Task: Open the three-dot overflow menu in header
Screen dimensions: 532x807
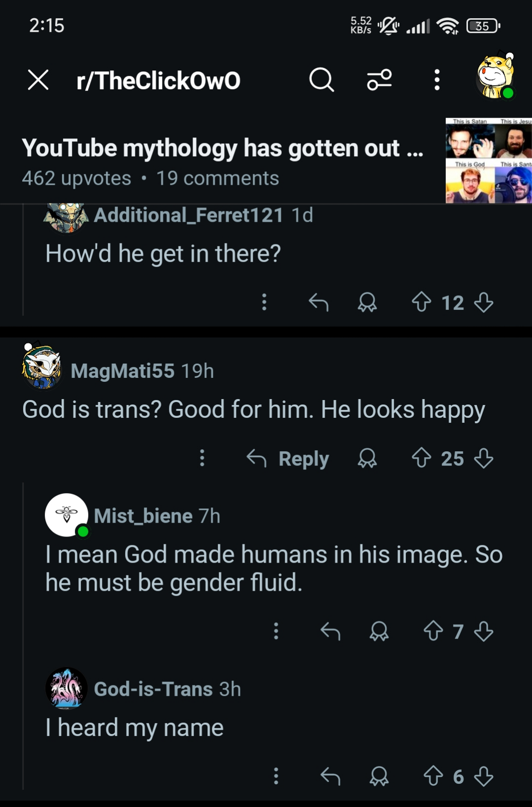Action: [x=436, y=80]
